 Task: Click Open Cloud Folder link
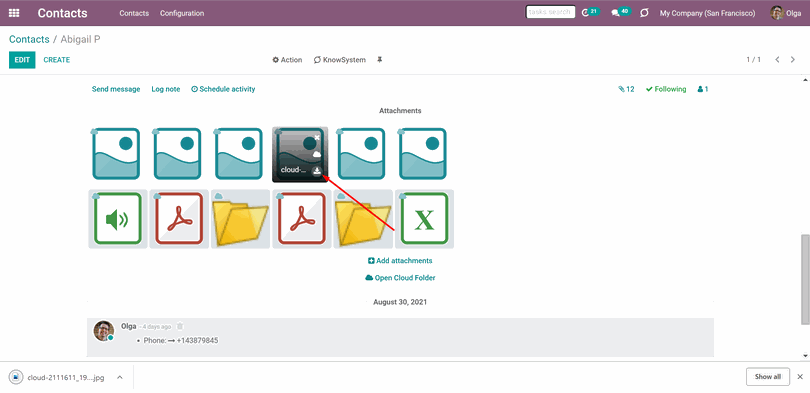pyautogui.click(x=400, y=278)
